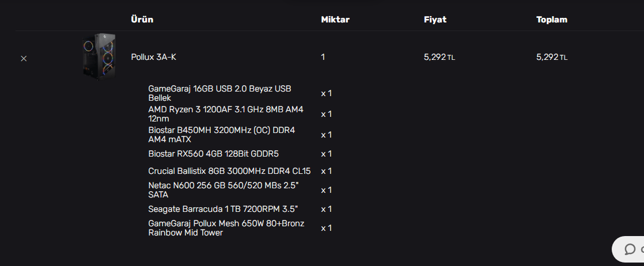Click the 5,292 TL price under Fiyat
This screenshot has height=266, width=644.
[x=439, y=57]
